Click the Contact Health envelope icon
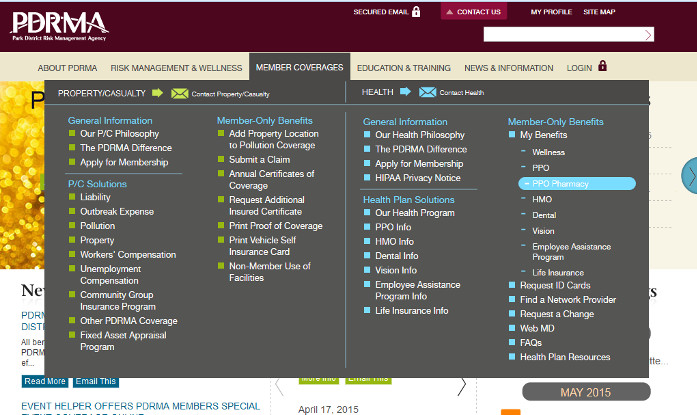 click(427, 93)
